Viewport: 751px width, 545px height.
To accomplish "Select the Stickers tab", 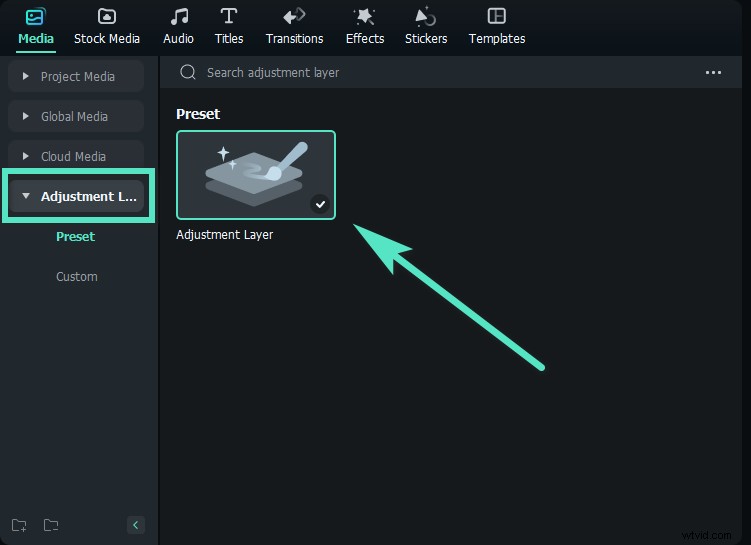I will (427, 26).
